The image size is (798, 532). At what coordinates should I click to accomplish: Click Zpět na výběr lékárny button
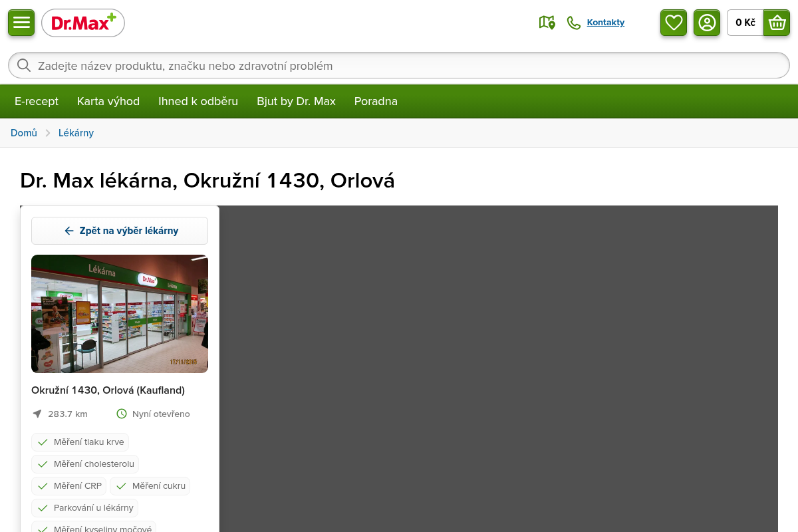pyautogui.click(x=120, y=231)
